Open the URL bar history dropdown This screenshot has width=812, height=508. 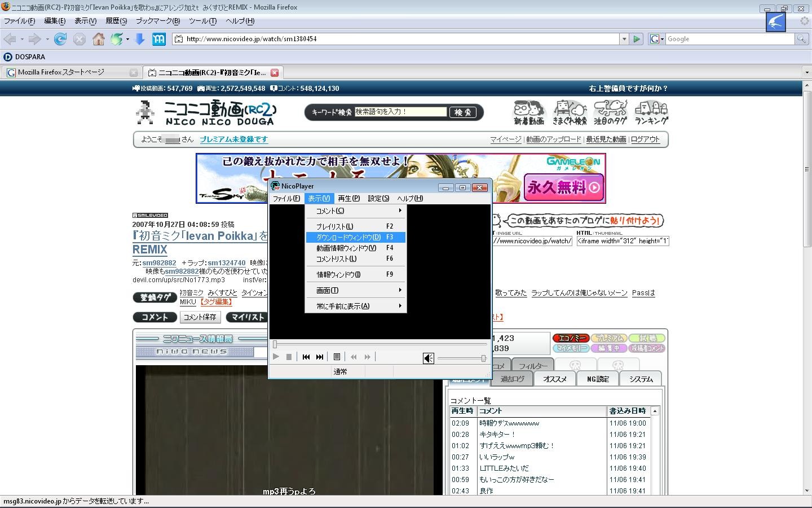[x=624, y=39]
